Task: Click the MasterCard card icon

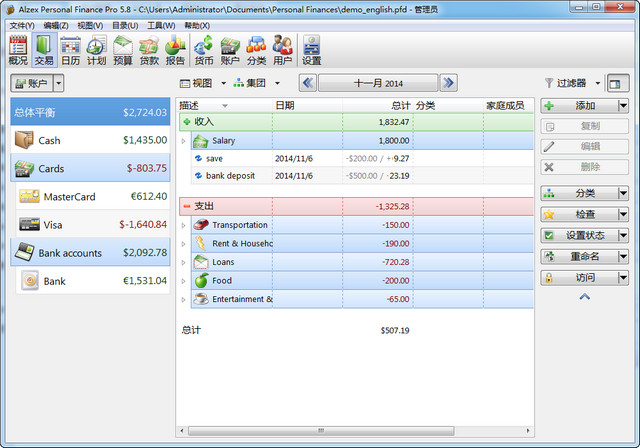Action: [29, 196]
